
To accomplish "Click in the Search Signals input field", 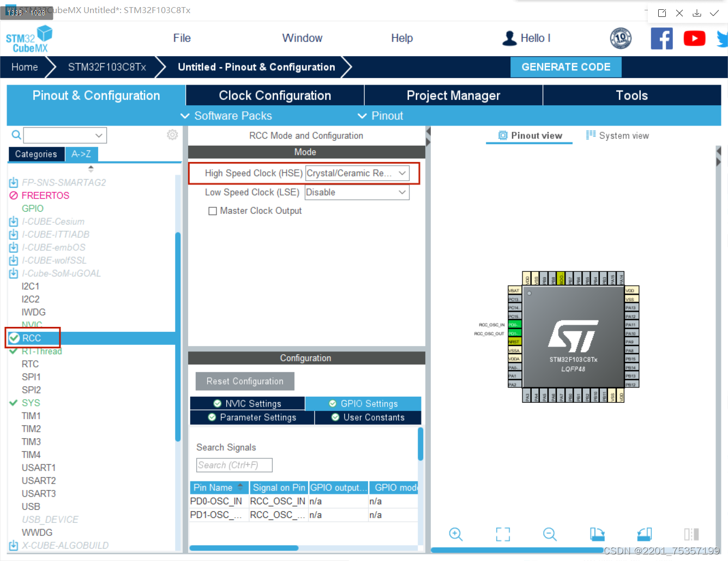I will (x=234, y=465).
